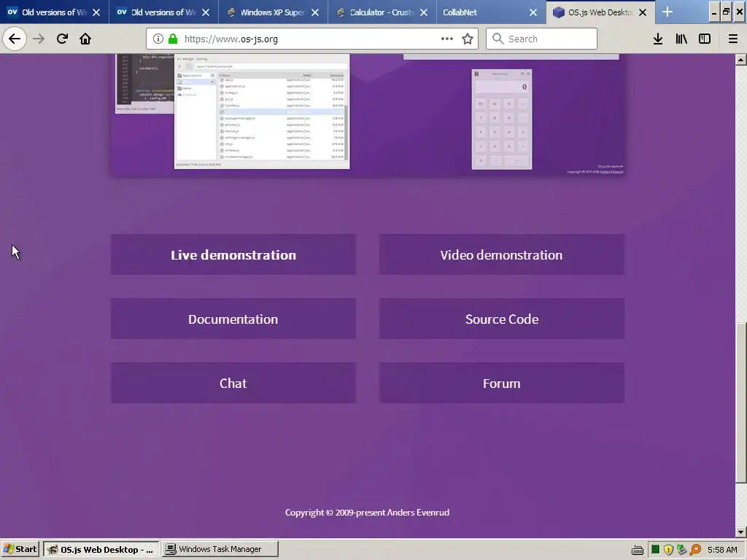Show site information via the info icon
The width and height of the screenshot is (747, 560).
[x=158, y=39]
